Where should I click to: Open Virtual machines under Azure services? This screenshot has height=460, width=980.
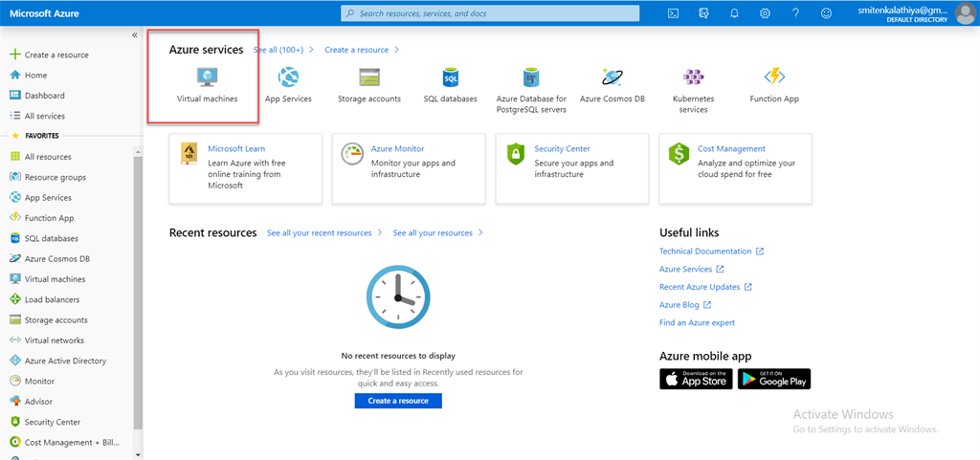pos(207,85)
